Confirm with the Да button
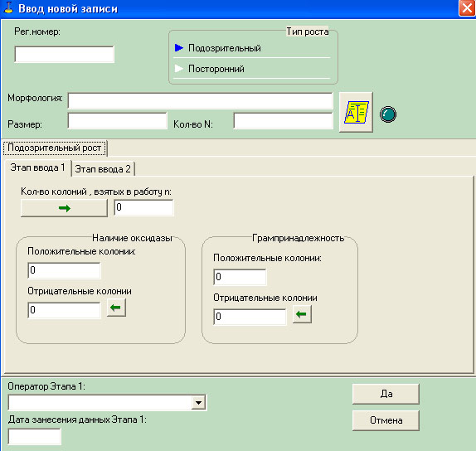This screenshot has height=451, width=476. [386, 394]
